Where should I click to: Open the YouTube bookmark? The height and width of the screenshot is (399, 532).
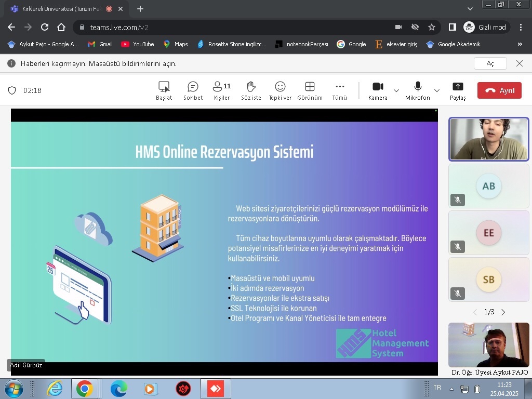[x=138, y=44]
